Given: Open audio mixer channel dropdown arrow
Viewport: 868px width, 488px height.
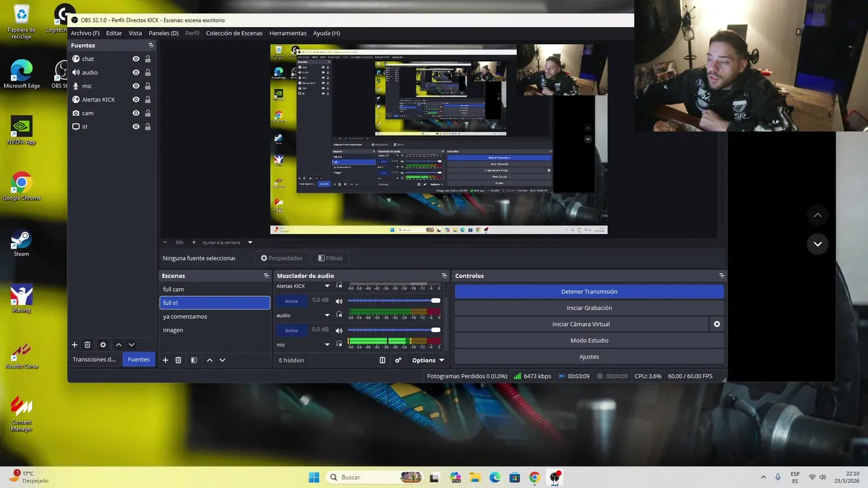Looking at the screenshot, I should pyautogui.click(x=327, y=315).
